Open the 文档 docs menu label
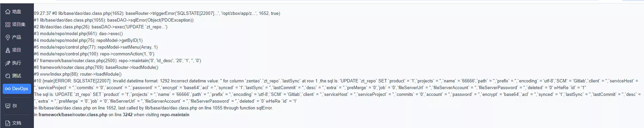 click(17, 123)
